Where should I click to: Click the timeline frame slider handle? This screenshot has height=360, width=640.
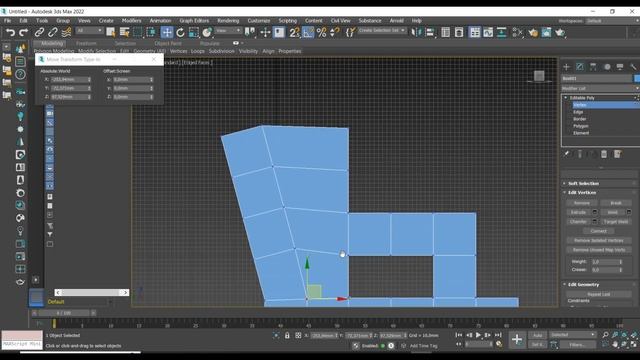(65, 313)
